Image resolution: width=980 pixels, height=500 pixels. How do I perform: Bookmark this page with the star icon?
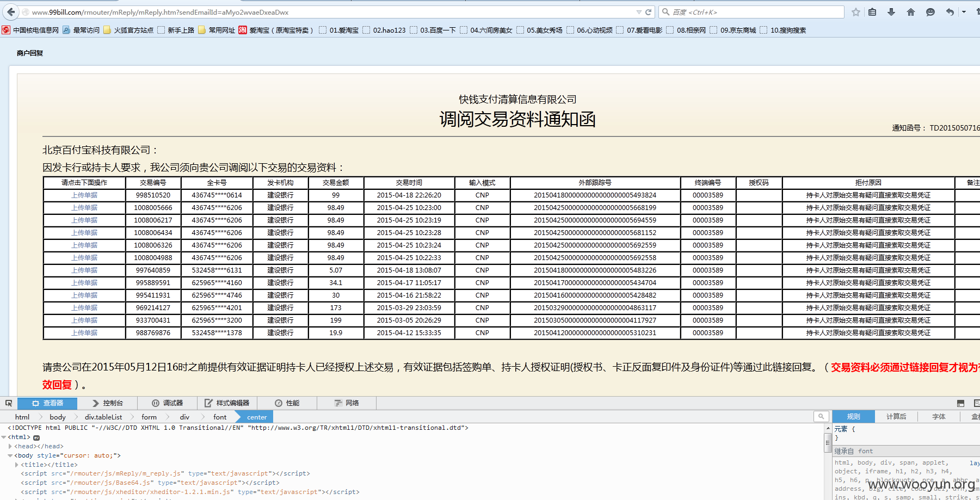pyautogui.click(x=855, y=12)
